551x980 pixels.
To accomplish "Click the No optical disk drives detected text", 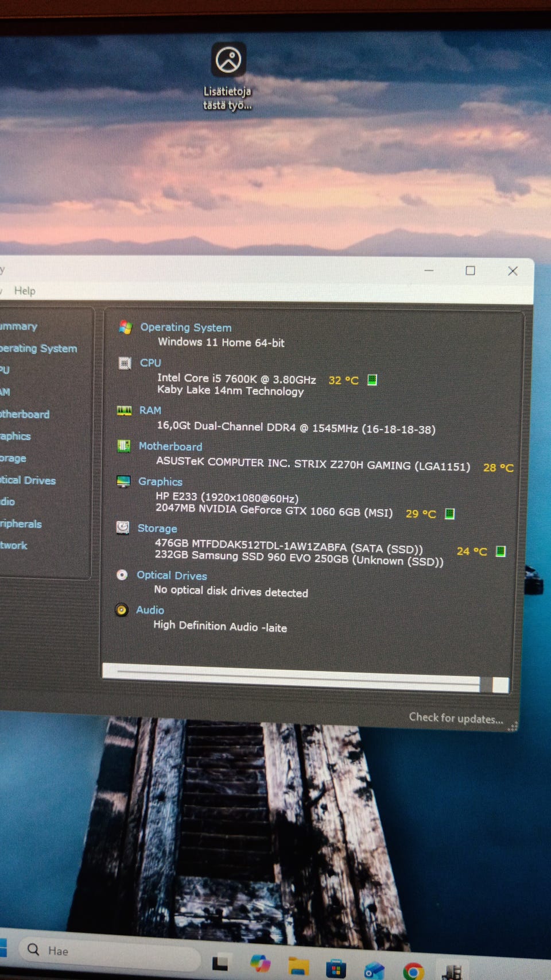I will [x=231, y=591].
